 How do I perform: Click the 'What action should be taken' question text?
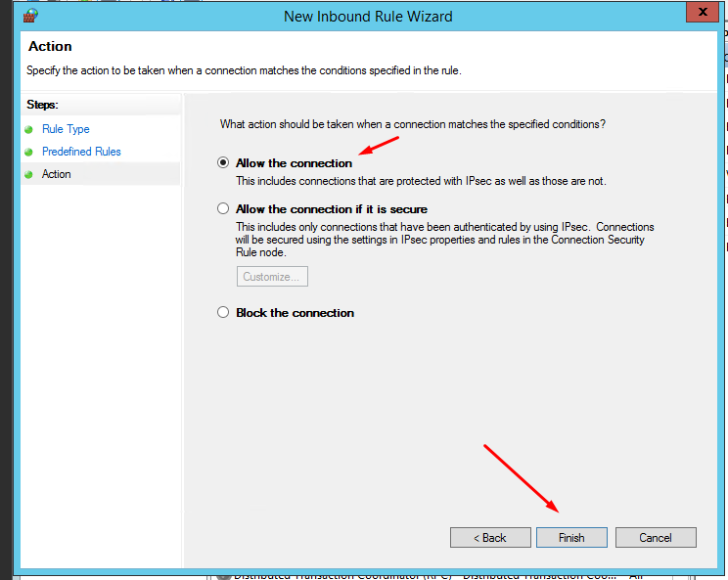412,124
